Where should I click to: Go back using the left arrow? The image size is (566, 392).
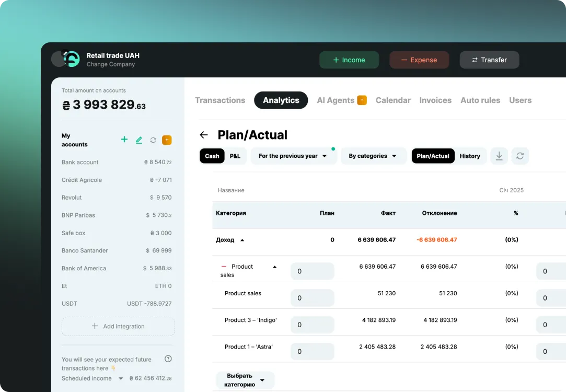[204, 135]
